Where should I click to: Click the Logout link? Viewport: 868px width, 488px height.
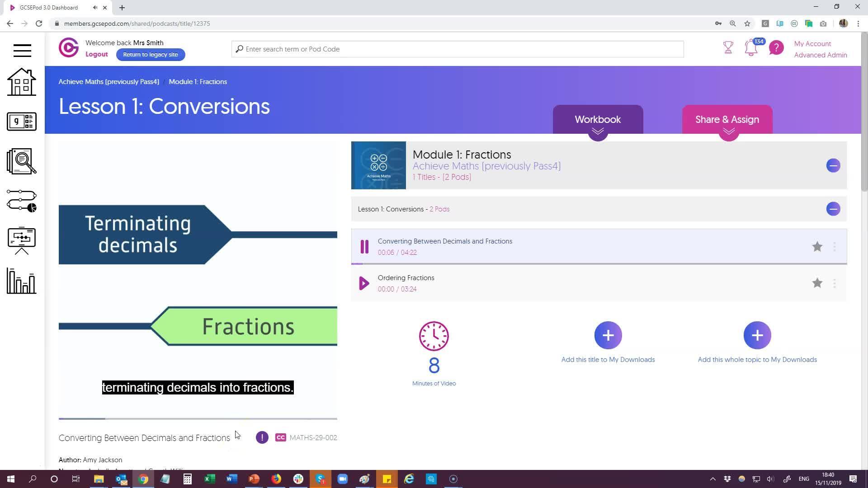(97, 54)
